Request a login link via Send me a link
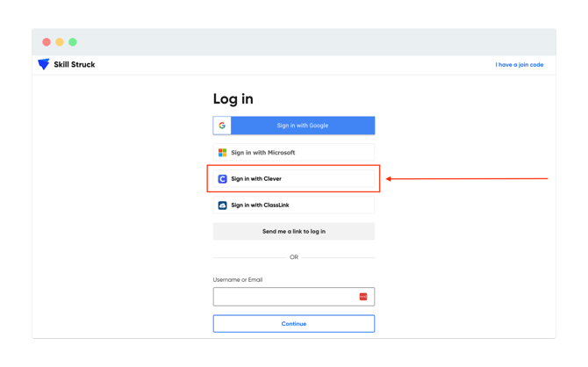The width and height of the screenshot is (588, 367). click(x=294, y=231)
